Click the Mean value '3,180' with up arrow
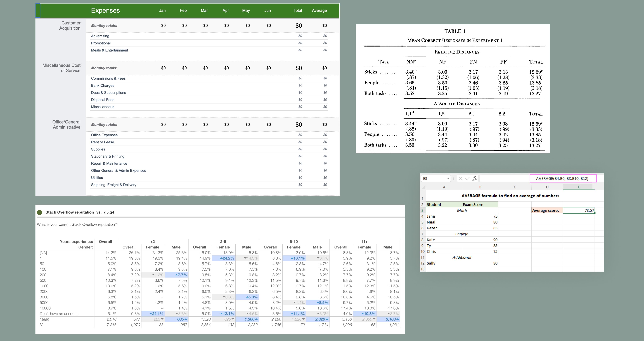Image resolution: width=644 pixels, height=341 pixels. pyautogui.click(x=388, y=319)
